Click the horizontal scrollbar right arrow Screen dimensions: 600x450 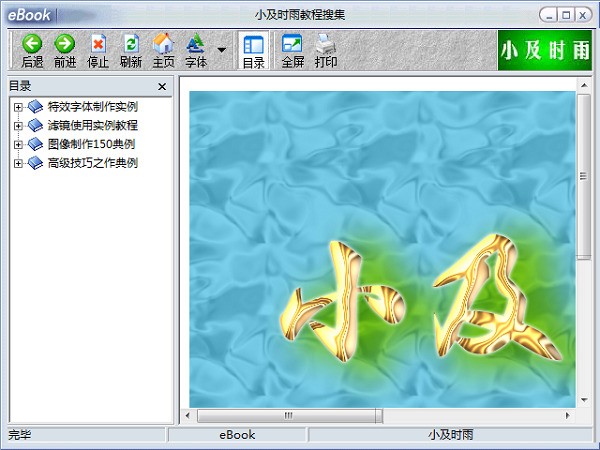(x=567, y=416)
